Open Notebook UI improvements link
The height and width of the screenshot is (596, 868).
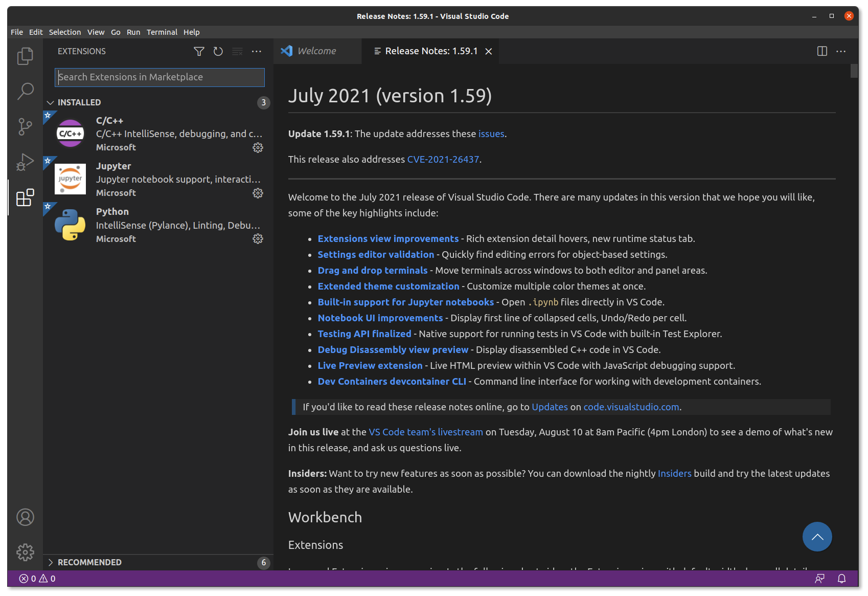coord(380,318)
